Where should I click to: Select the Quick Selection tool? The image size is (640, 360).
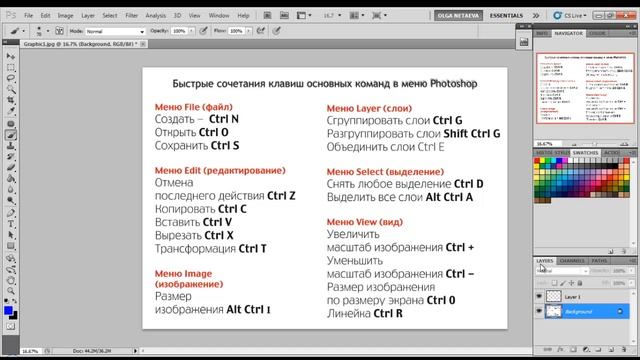coord(11,89)
